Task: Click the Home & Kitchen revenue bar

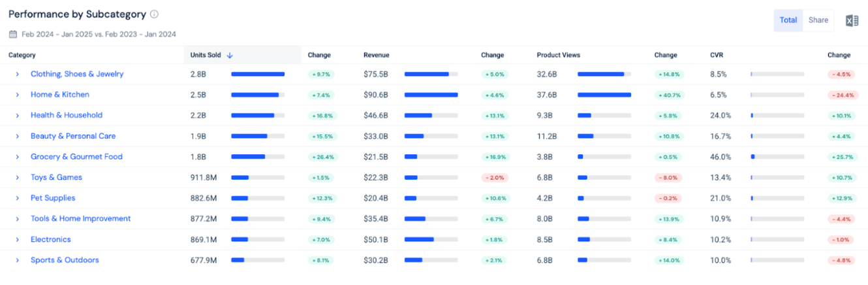Action: [431, 95]
